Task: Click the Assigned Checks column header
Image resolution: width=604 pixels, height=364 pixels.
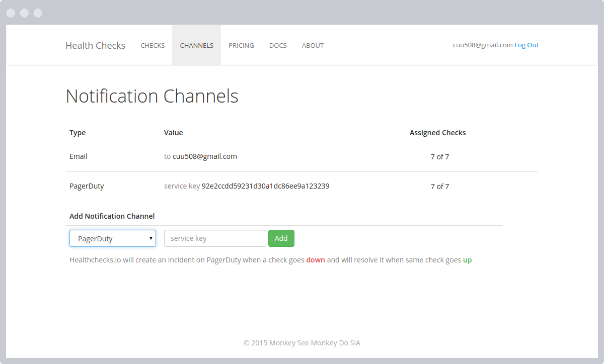Action: [x=437, y=133]
